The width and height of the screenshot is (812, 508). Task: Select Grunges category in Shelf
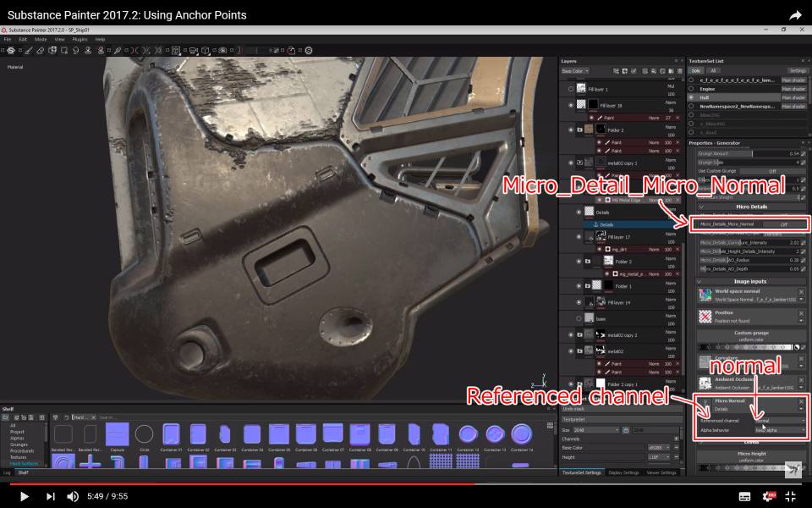[19, 444]
